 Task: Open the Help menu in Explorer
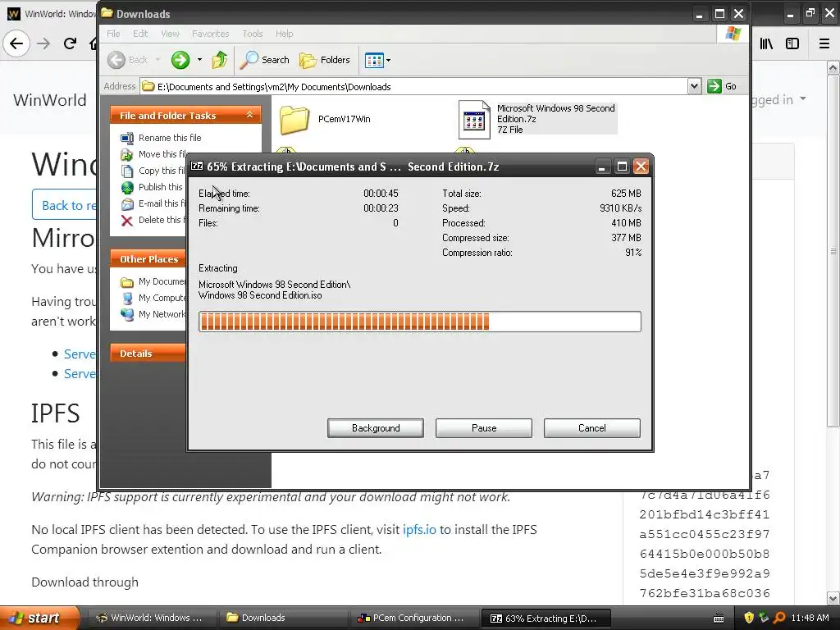[285, 34]
